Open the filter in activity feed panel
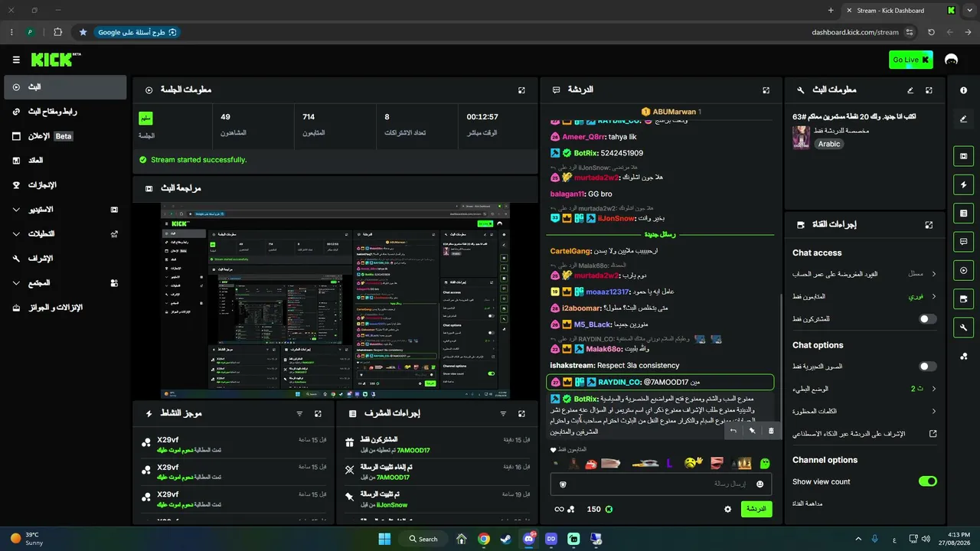Screen dimensions: 980x551 pyautogui.click(x=299, y=413)
